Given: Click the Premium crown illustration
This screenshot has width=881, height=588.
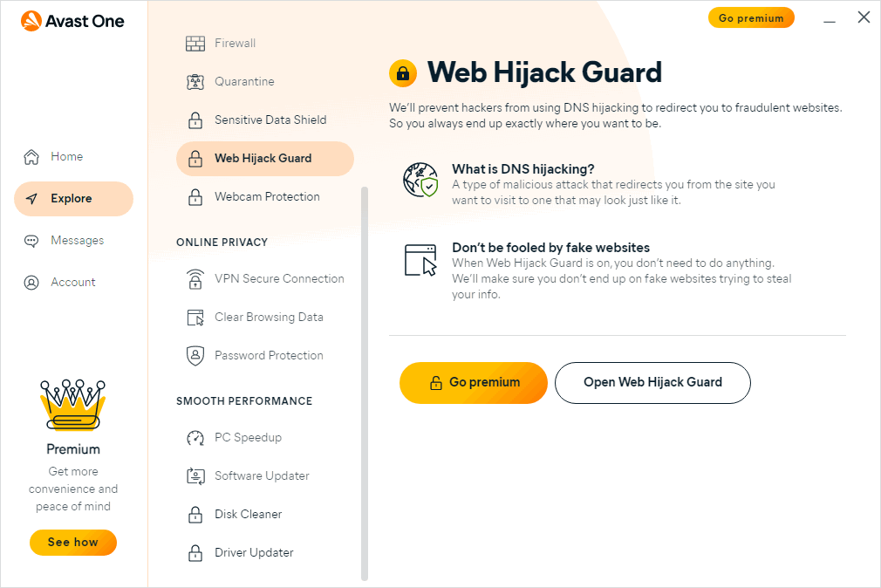Looking at the screenshot, I should point(73,405).
